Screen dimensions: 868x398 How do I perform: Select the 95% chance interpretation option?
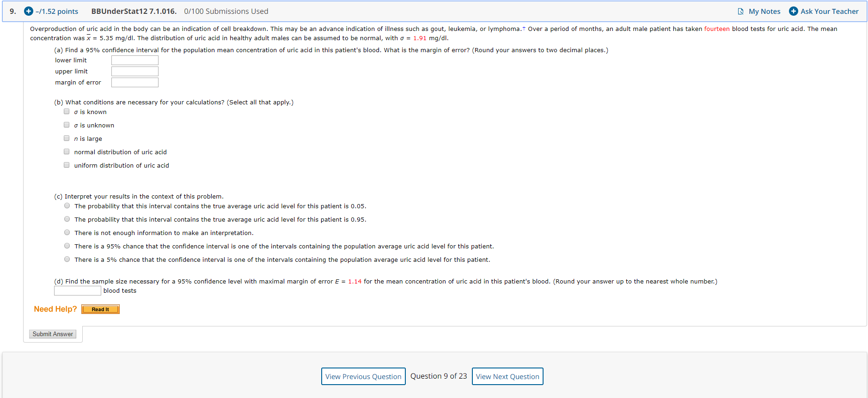click(67, 246)
